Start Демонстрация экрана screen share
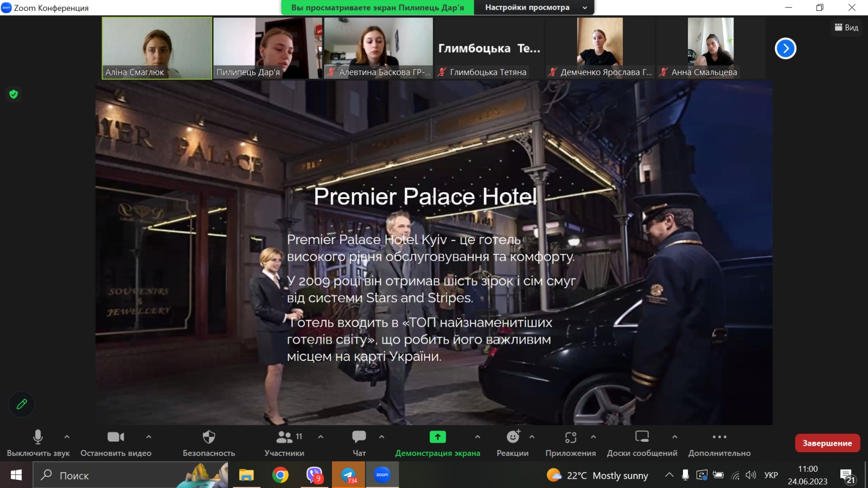 click(438, 443)
